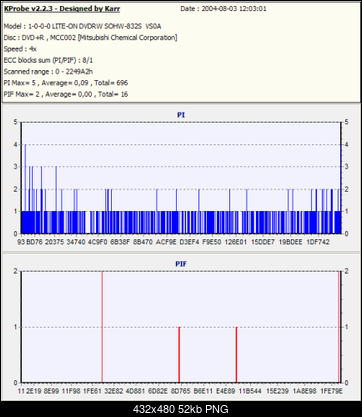The image size is (362, 417).
Task: Click D3EF4 label on PI axis
Action: pyautogui.click(x=189, y=242)
